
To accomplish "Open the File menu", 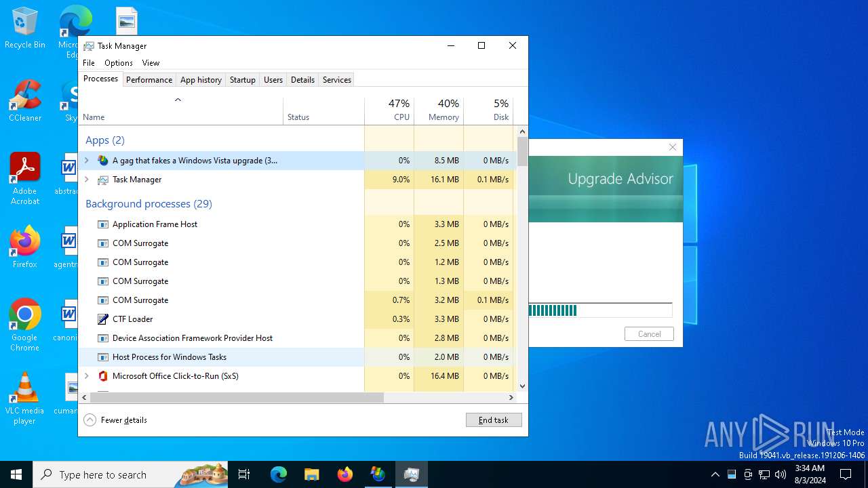I will coord(89,63).
